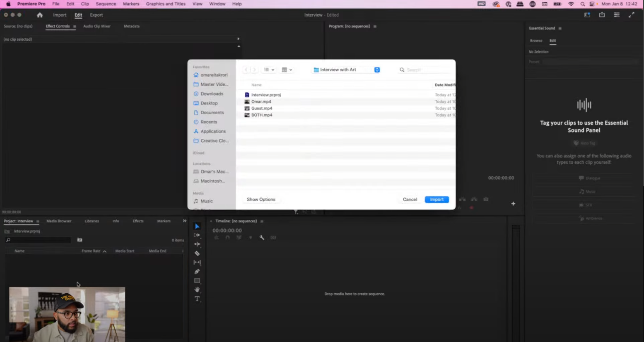The width and height of the screenshot is (644, 342).
Task: Click the Import button in dialog
Action: (437, 200)
